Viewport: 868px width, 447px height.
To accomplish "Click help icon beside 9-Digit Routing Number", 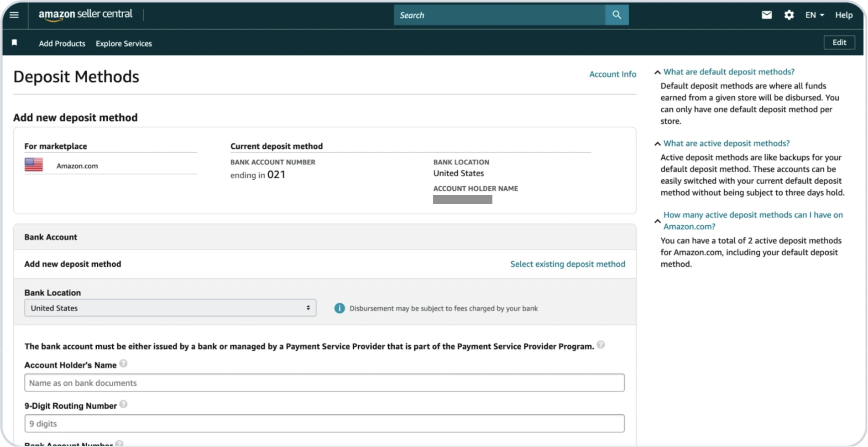I will click(x=123, y=404).
